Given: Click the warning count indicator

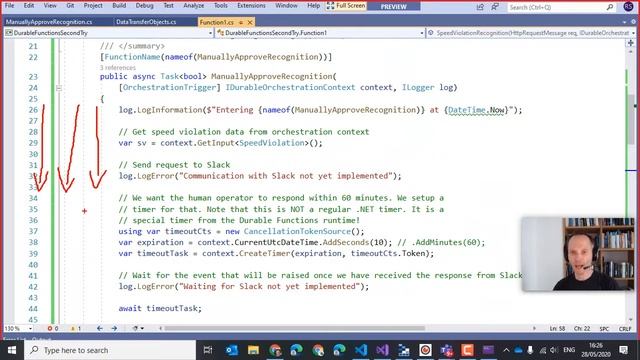Looking at the screenshot, I should click(x=76, y=328).
